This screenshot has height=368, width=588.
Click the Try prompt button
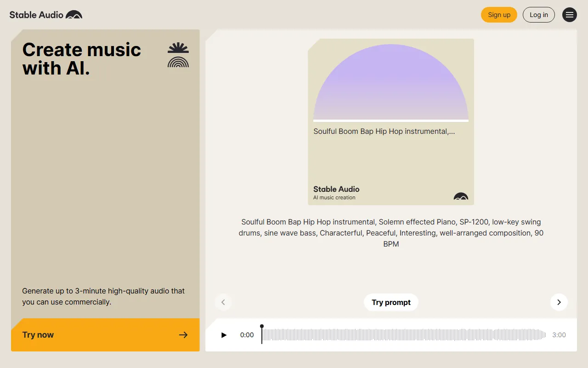pyautogui.click(x=391, y=302)
